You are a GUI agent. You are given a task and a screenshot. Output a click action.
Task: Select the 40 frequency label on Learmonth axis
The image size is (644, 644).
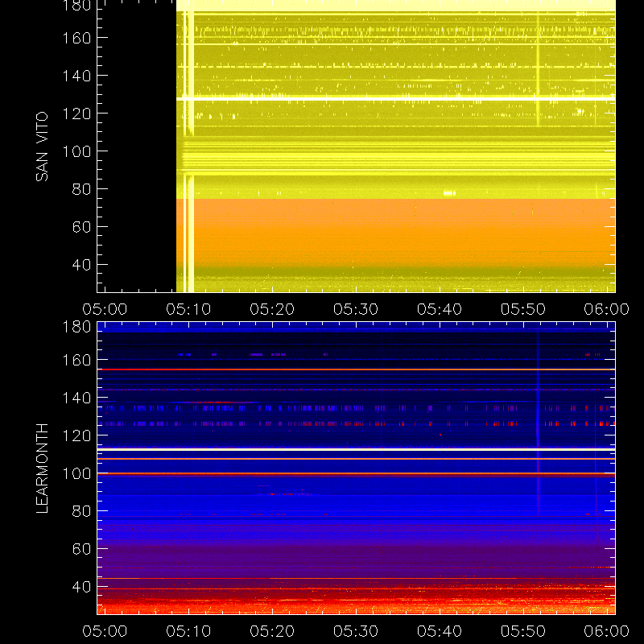pyautogui.click(x=81, y=587)
